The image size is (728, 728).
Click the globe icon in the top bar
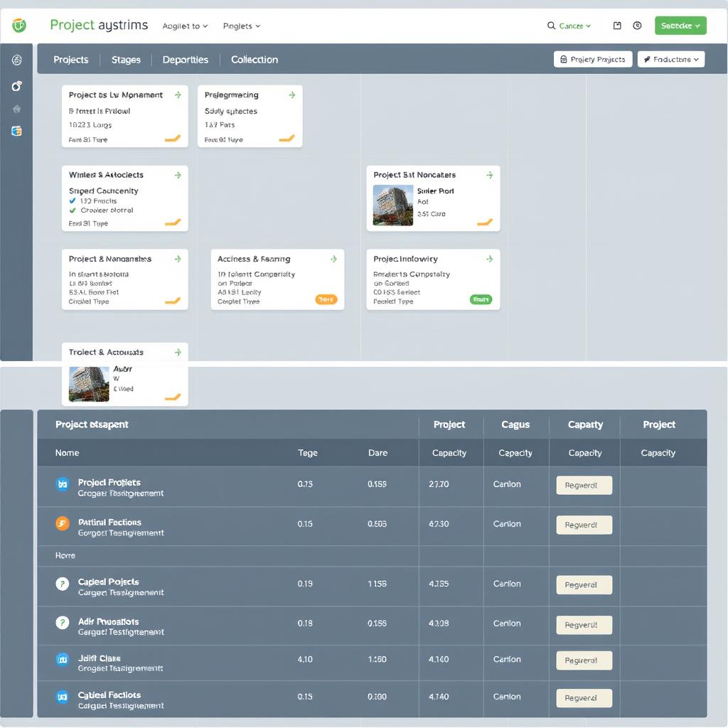pyautogui.click(x=637, y=25)
